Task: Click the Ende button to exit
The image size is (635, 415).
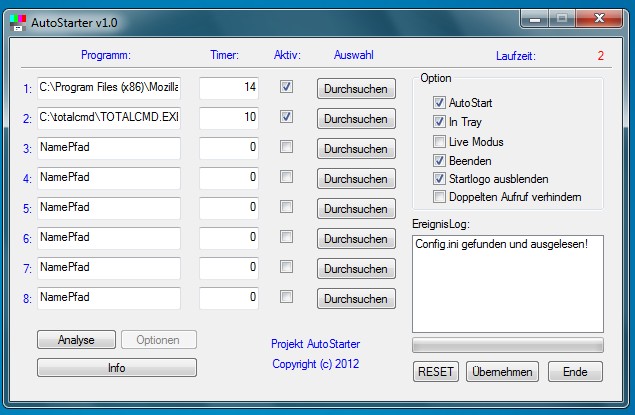Action: click(575, 371)
